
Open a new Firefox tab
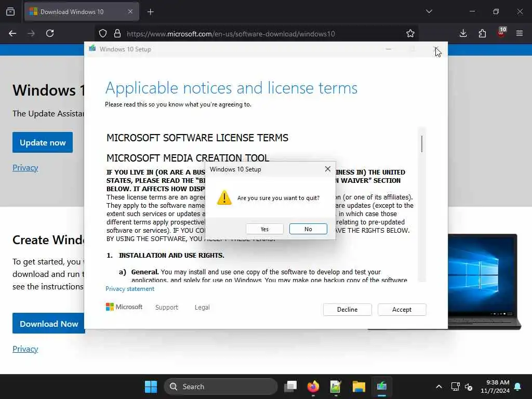tap(150, 12)
